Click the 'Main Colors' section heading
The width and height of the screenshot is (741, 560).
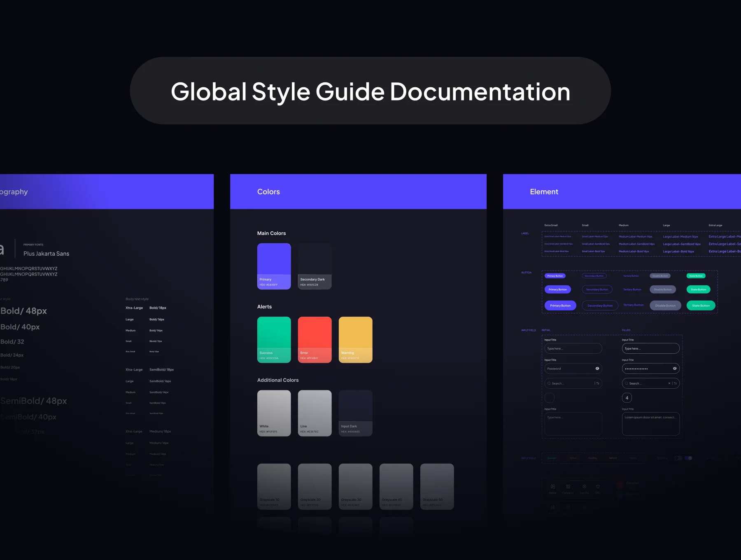point(272,233)
